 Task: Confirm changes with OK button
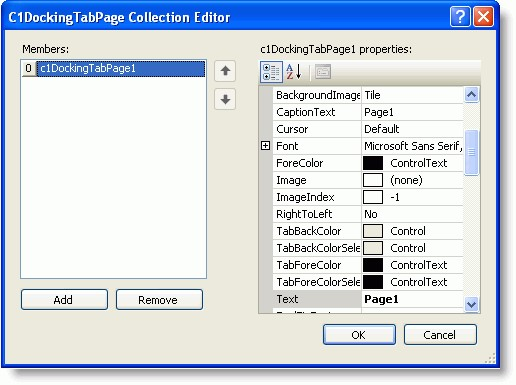click(359, 335)
